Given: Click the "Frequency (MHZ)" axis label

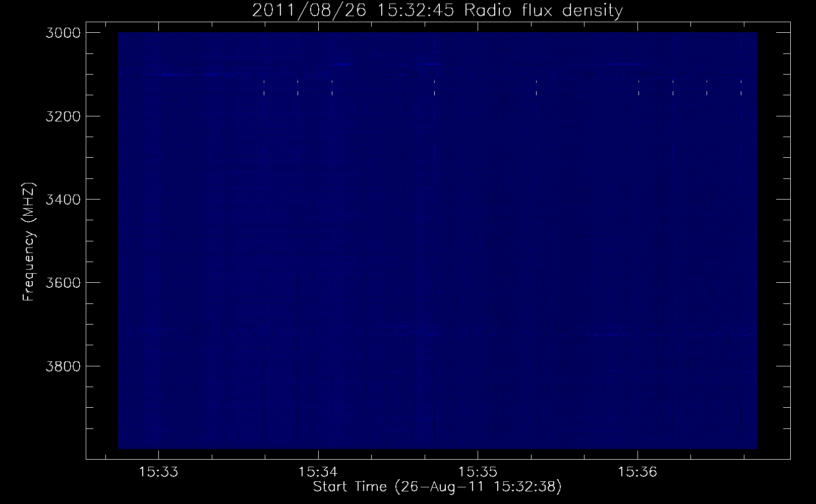Looking at the screenshot, I should coord(29,242).
